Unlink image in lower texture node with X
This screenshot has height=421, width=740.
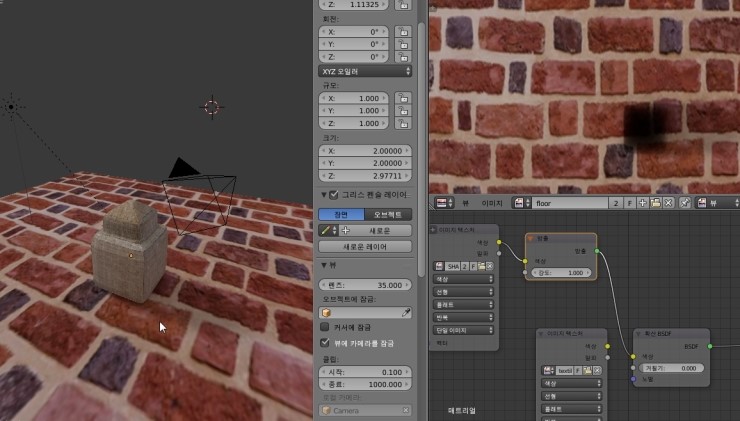point(597,370)
